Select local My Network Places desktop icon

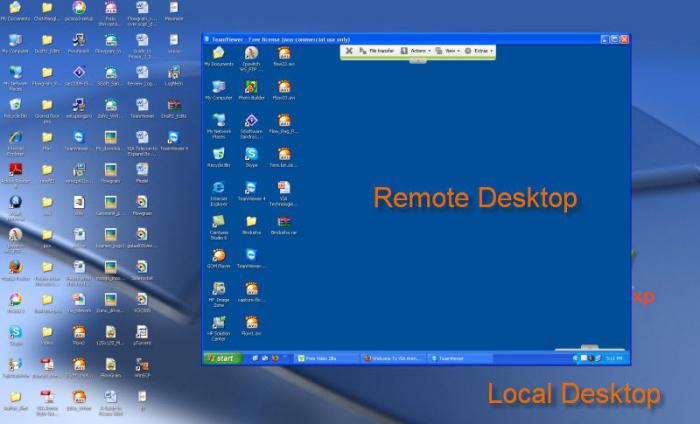tap(15, 79)
